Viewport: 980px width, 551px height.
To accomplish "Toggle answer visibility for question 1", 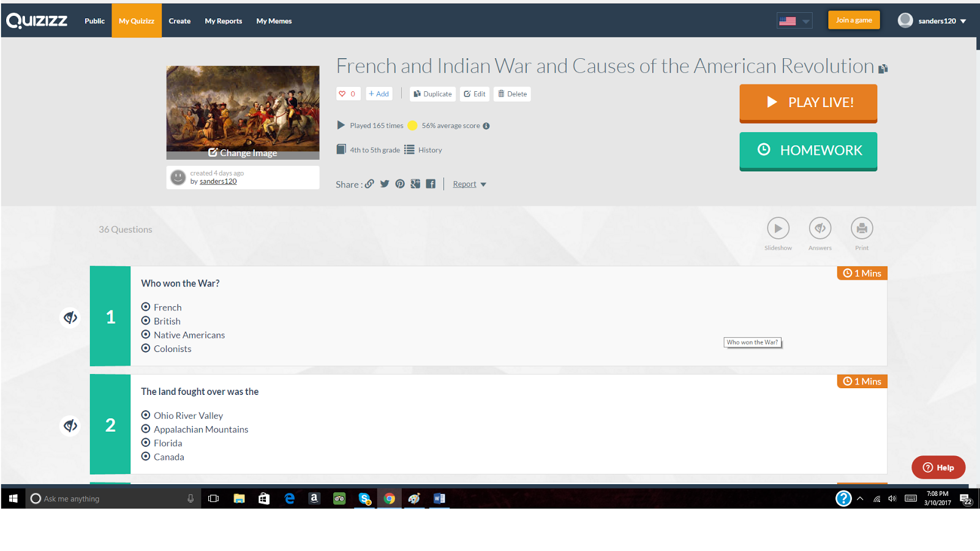I will pos(70,317).
